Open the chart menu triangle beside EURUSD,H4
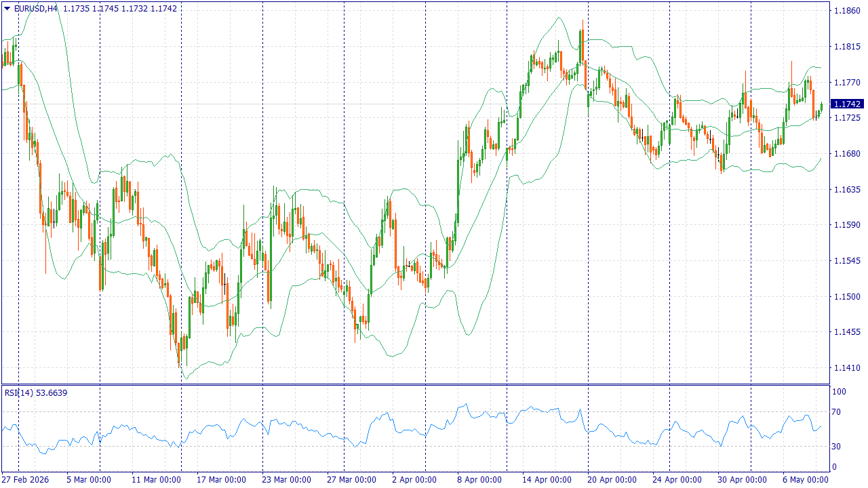 [x=7, y=8]
